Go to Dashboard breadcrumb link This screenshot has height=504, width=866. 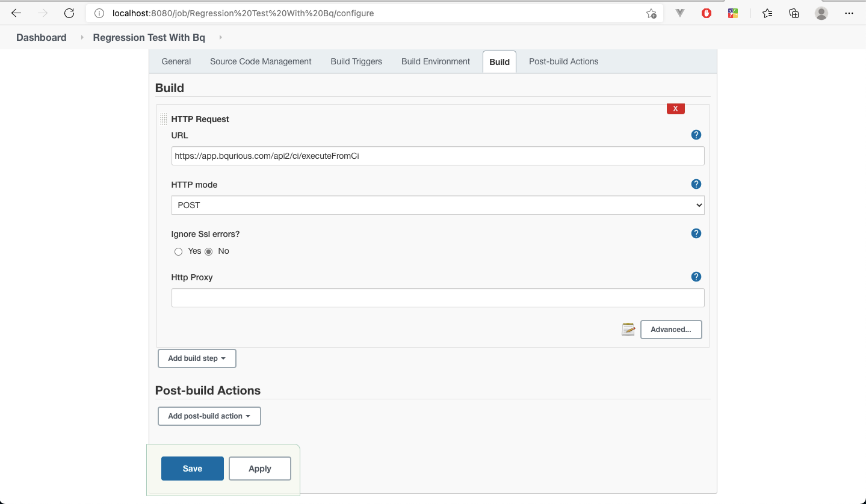click(x=42, y=37)
